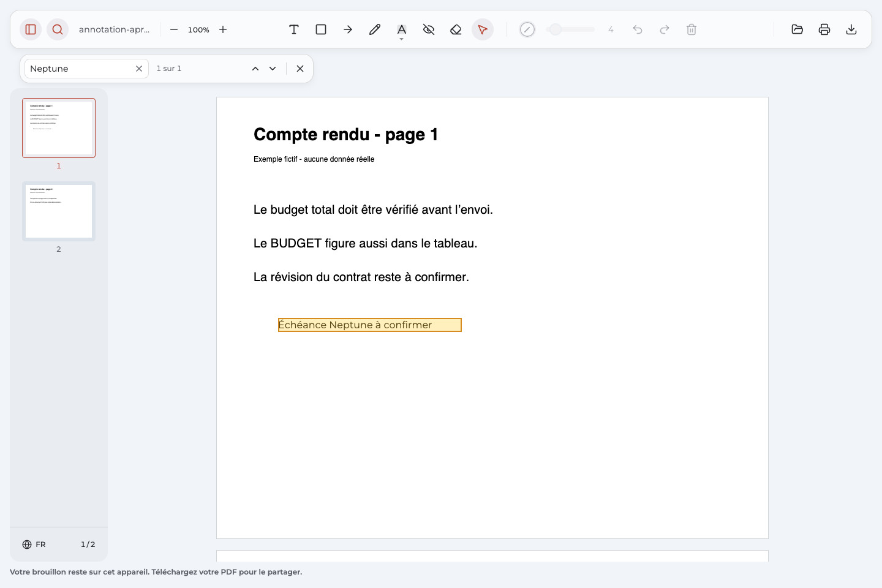The image size is (882, 588).
Task: Select the Text tool
Action: tap(294, 29)
